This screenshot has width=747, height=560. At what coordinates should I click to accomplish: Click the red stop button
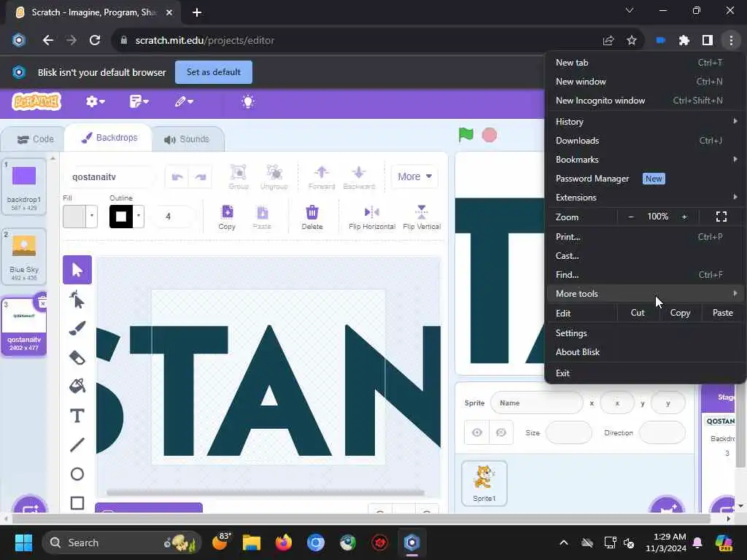[489, 135]
